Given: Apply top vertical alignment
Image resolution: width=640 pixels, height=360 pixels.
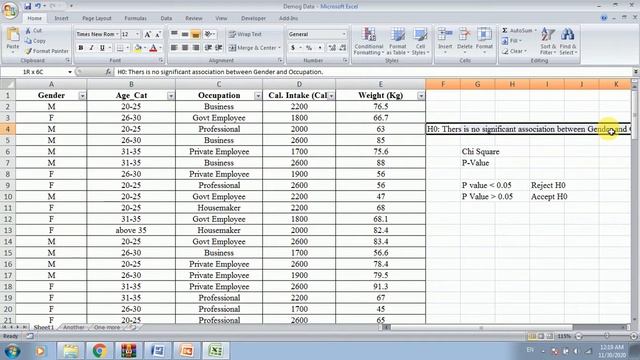Looking at the screenshot, I should tap(174, 34).
